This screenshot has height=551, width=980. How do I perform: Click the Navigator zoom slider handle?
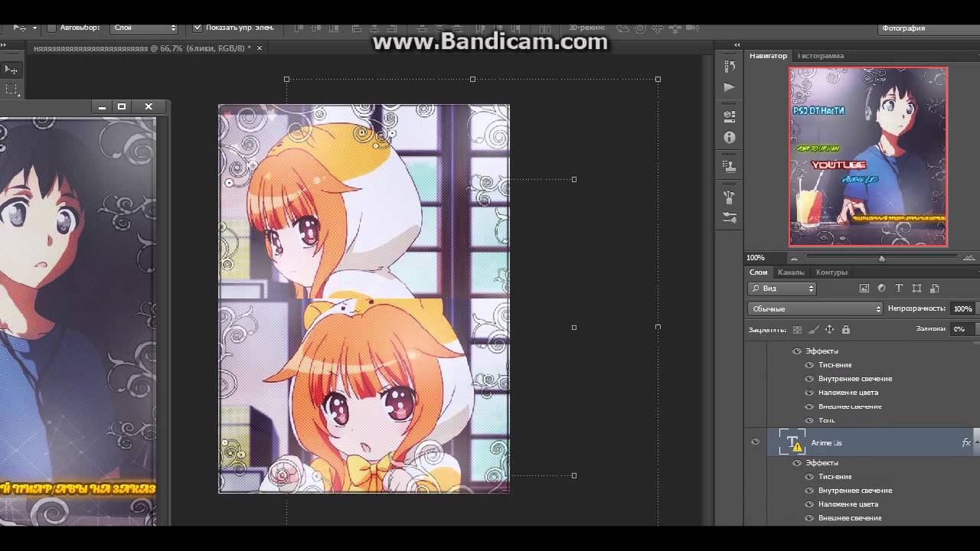tap(882, 259)
